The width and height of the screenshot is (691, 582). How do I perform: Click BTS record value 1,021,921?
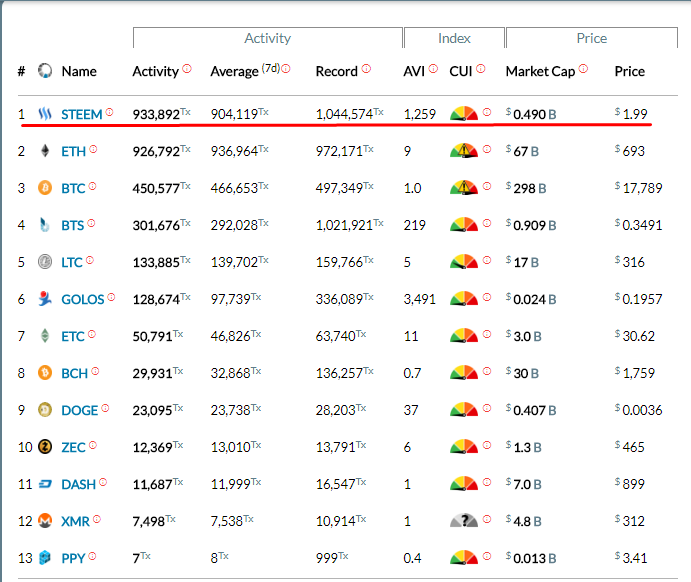[x=349, y=225]
